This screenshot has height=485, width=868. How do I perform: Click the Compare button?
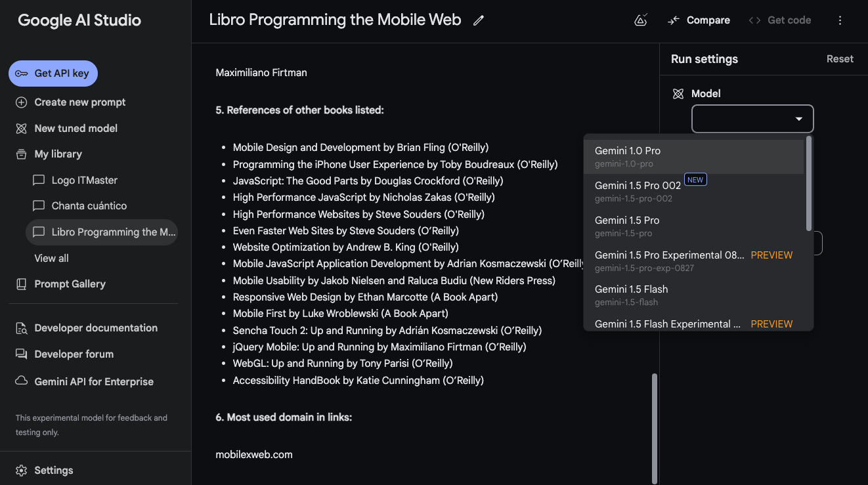(x=699, y=20)
